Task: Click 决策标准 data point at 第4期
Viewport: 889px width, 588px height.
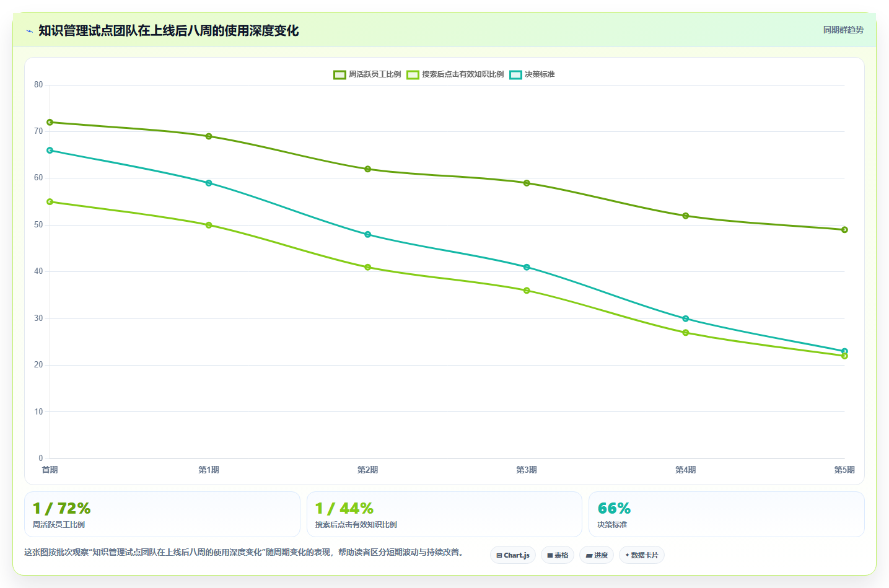Action: point(685,318)
